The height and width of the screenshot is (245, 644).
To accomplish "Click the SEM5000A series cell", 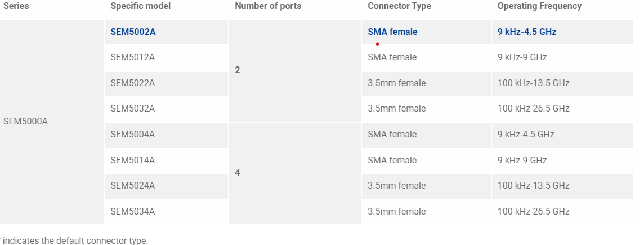I will (52, 122).
